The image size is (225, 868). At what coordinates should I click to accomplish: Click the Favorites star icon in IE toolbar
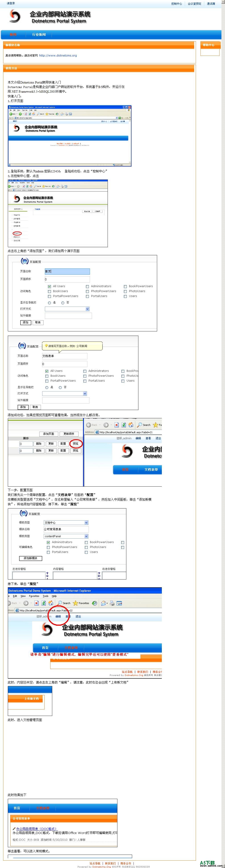(x=75, y=603)
